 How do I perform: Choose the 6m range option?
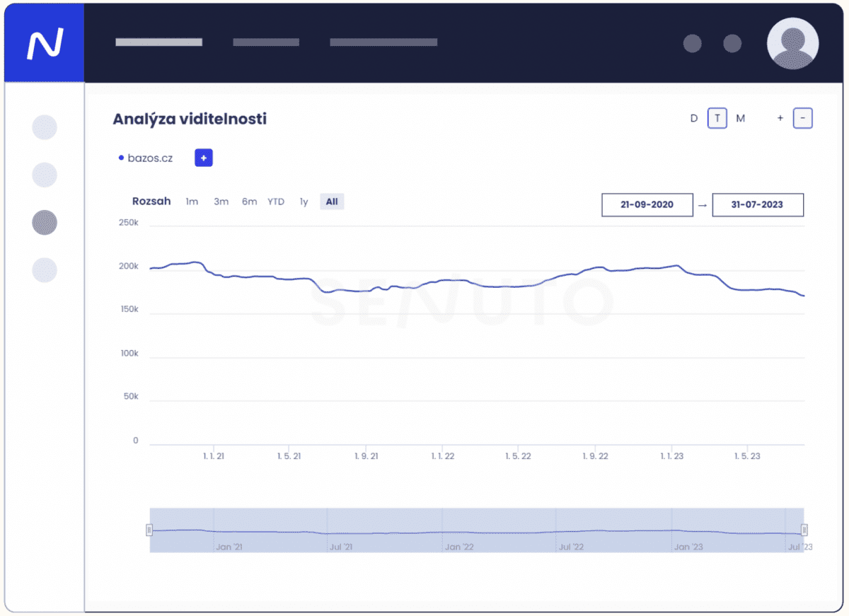tap(249, 202)
